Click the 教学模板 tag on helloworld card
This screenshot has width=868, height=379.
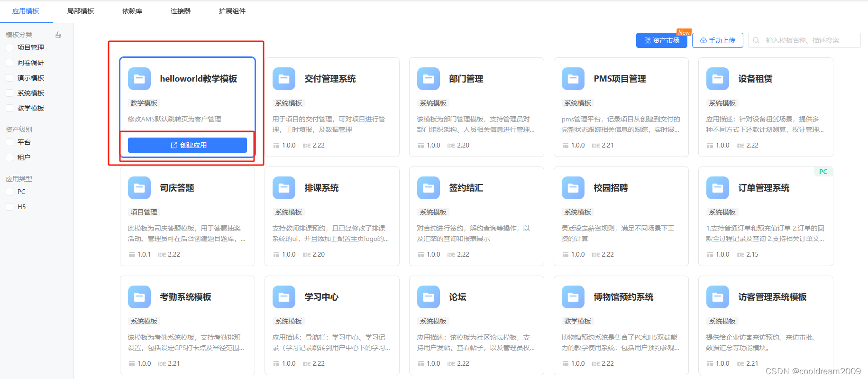(144, 103)
